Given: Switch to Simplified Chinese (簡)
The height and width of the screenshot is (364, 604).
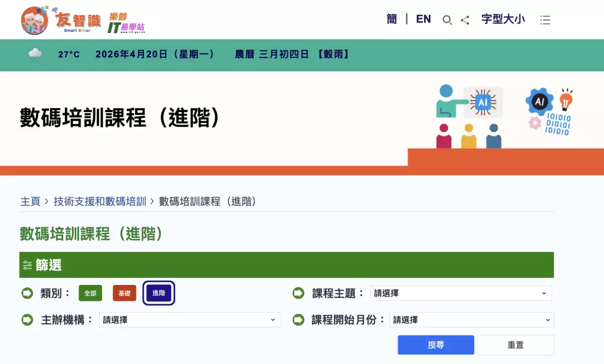Looking at the screenshot, I should point(392,19).
